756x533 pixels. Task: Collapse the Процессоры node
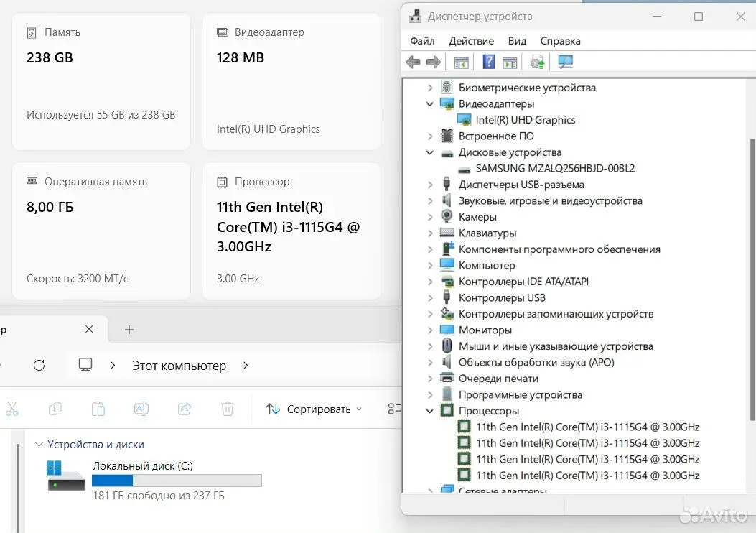pos(430,411)
